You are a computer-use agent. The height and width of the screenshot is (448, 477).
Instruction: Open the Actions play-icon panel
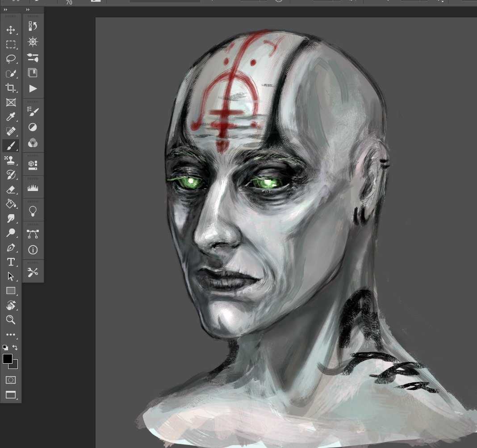[33, 88]
